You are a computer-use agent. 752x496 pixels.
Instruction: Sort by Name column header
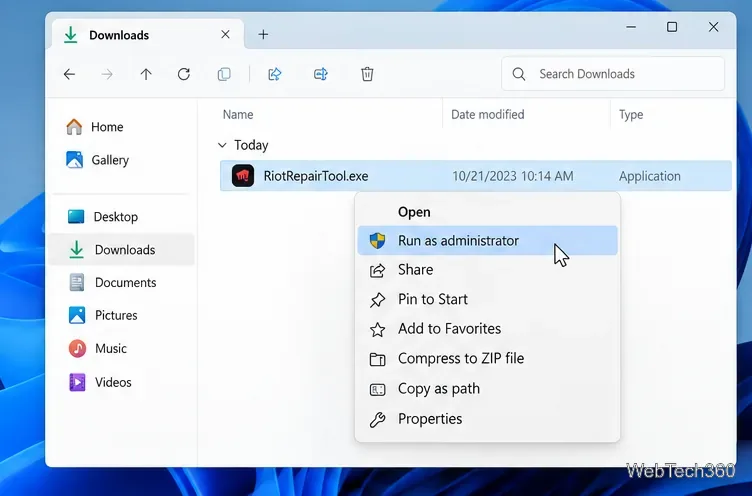(238, 115)
